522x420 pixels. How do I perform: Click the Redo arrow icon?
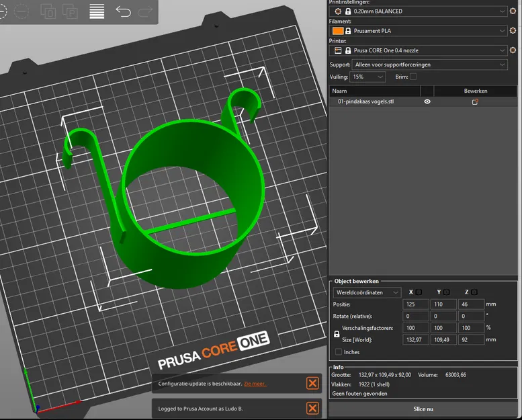145,11
